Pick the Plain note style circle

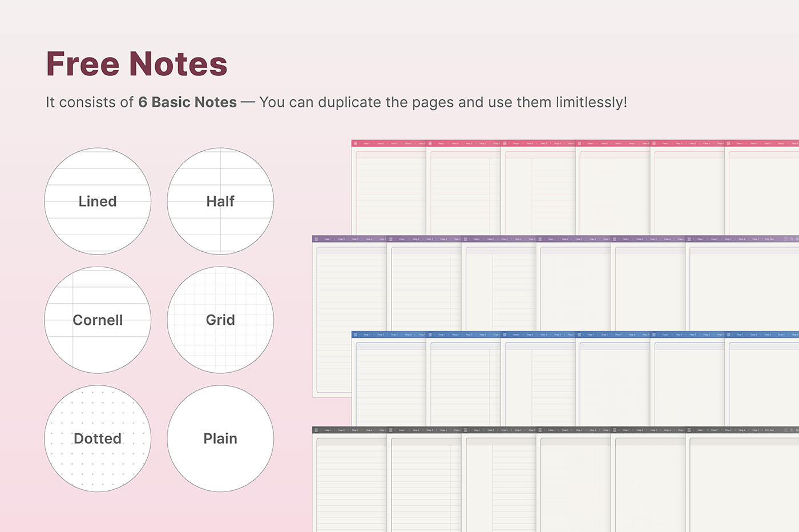tap(220, 438)
